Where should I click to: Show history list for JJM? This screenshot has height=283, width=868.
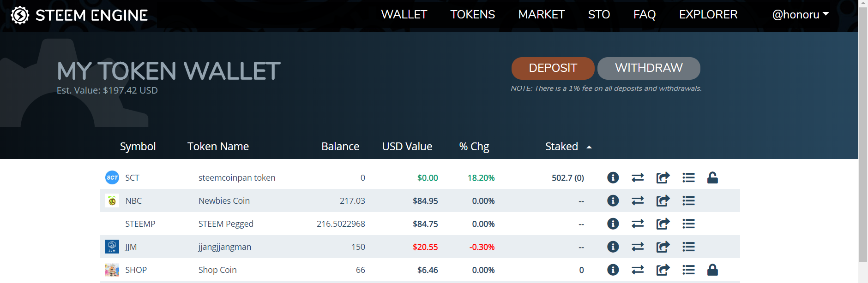click(x=688, y=247)
